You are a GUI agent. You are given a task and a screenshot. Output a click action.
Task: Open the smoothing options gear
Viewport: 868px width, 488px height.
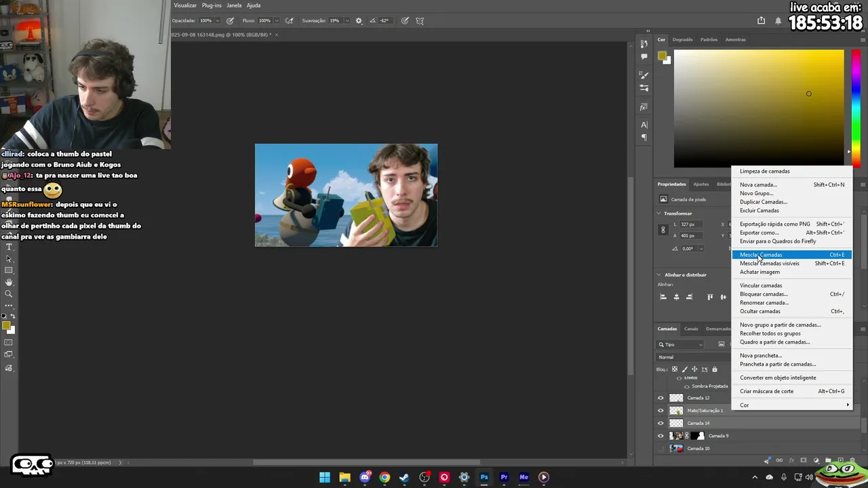click(x=359, y=20)
